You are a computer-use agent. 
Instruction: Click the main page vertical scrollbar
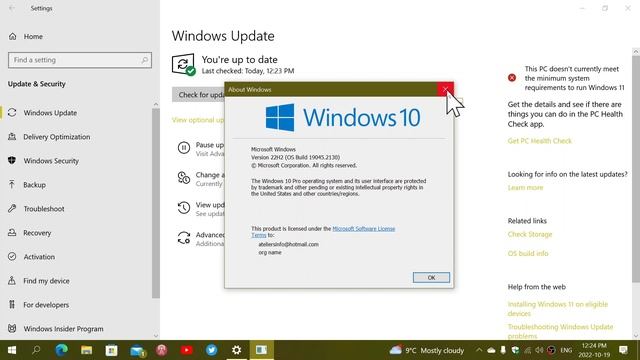pos(636,168)
